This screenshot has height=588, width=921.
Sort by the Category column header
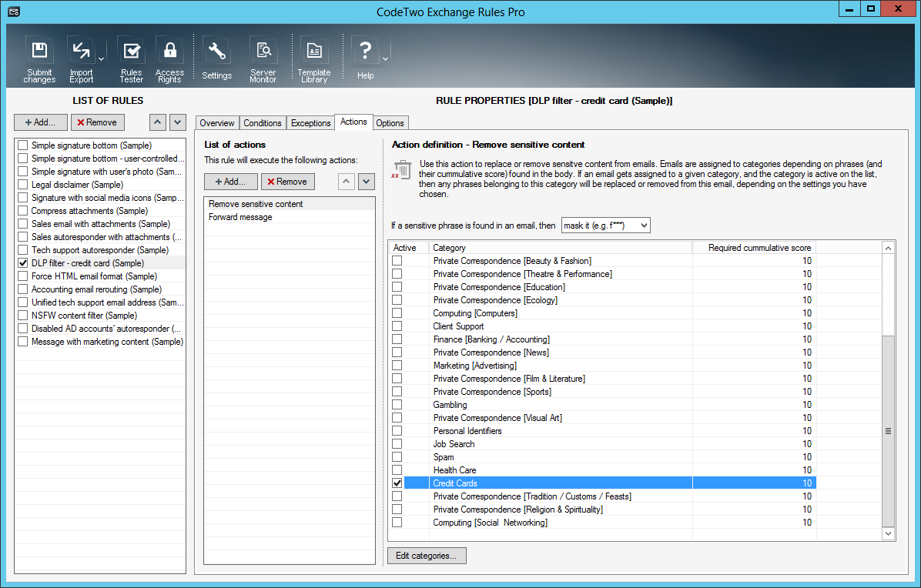click(x=561, y=248)
